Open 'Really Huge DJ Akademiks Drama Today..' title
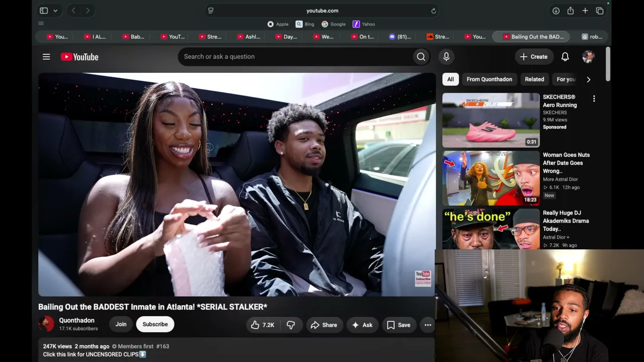Image resolution: width=644 pixels, height=362 pixels. 566,221
